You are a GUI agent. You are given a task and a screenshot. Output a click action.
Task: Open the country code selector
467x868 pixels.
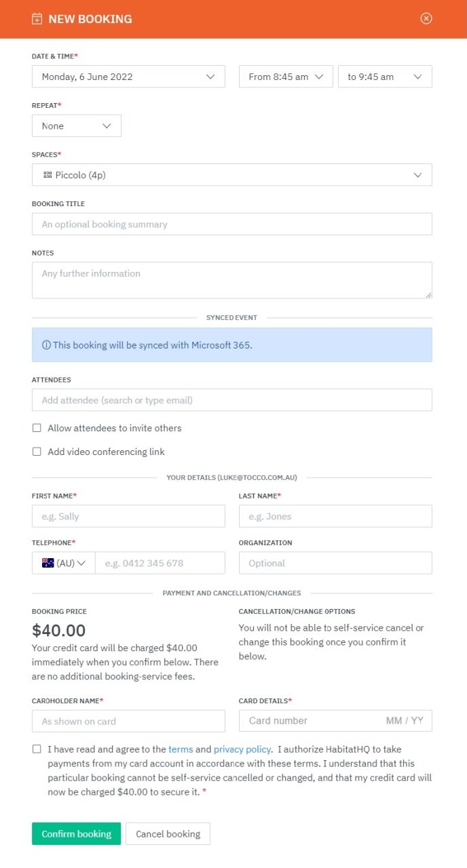pos(62,562)
